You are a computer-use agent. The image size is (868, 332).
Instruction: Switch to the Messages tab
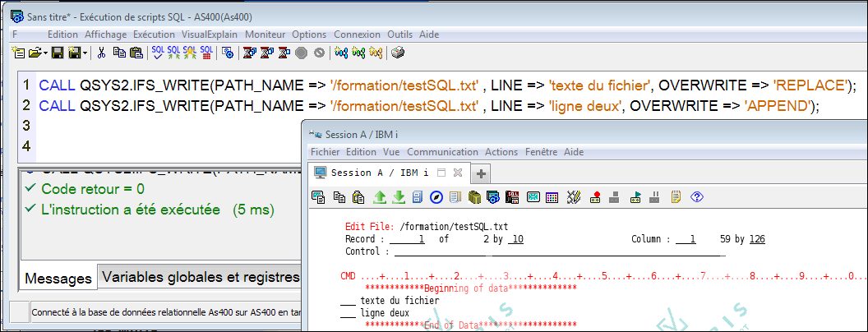(58, 279)
